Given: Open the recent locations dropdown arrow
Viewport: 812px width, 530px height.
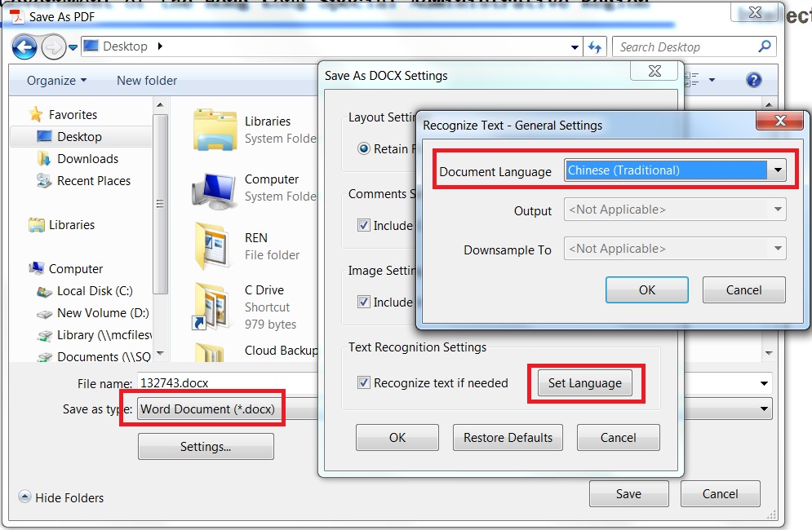Looking at the screenshot, I should click(73, 47).
